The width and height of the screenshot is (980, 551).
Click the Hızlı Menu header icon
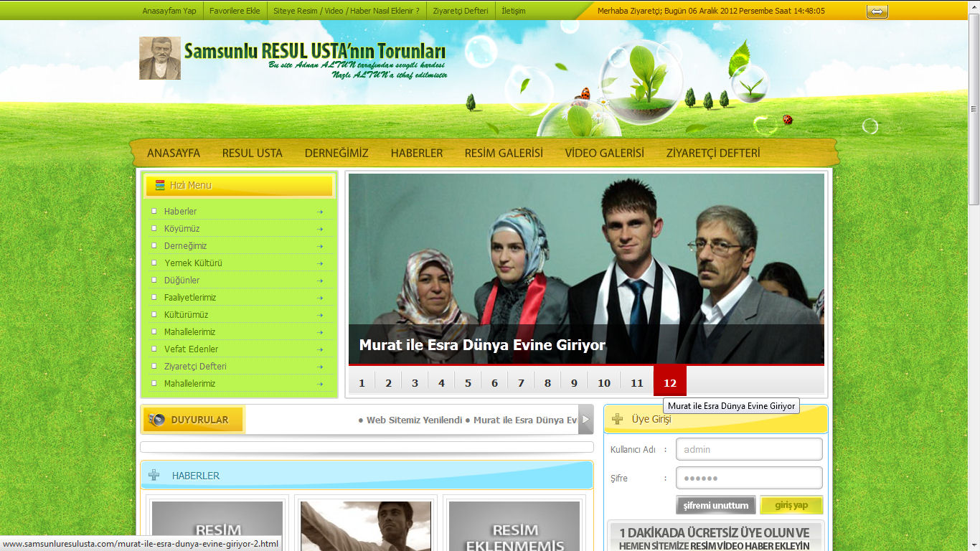160,185
